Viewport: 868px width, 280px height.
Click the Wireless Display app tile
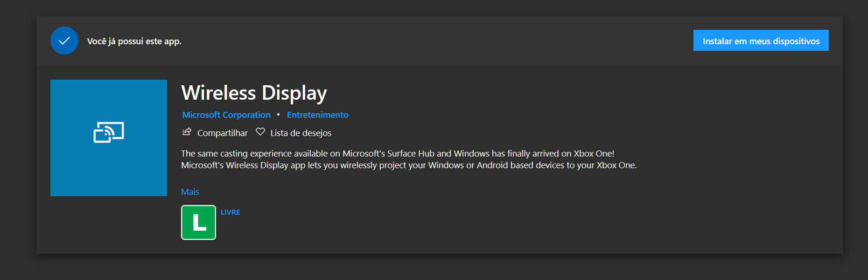109,138
